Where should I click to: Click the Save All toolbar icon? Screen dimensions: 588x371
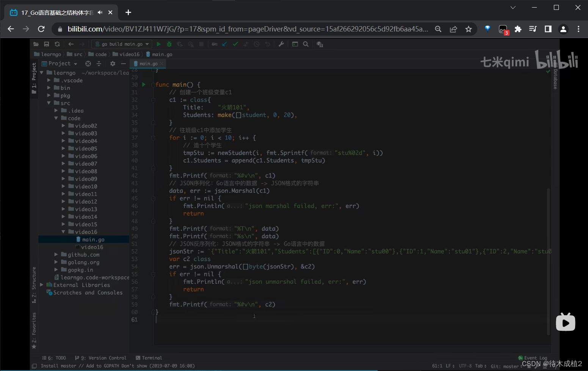[47, 44]
